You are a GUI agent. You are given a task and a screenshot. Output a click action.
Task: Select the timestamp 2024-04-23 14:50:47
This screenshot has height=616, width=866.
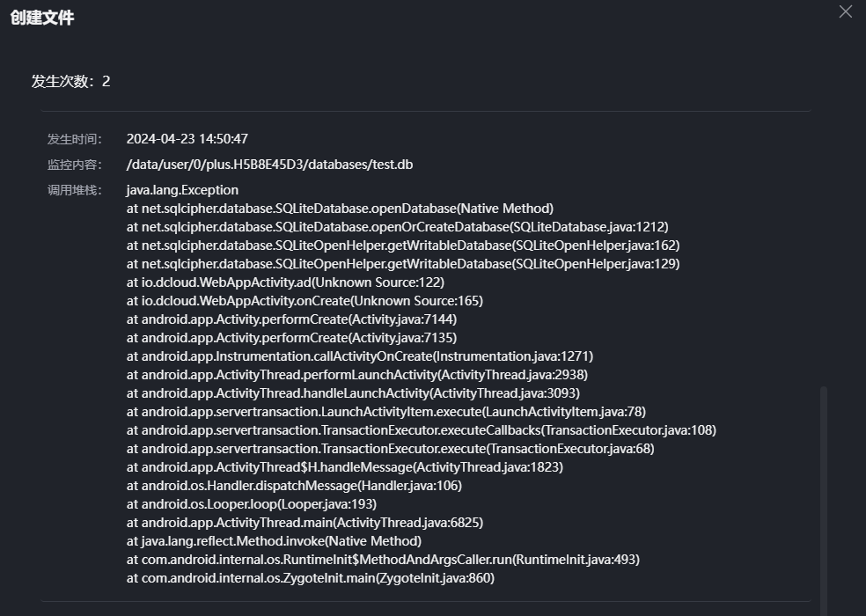(x=187, y=139)
